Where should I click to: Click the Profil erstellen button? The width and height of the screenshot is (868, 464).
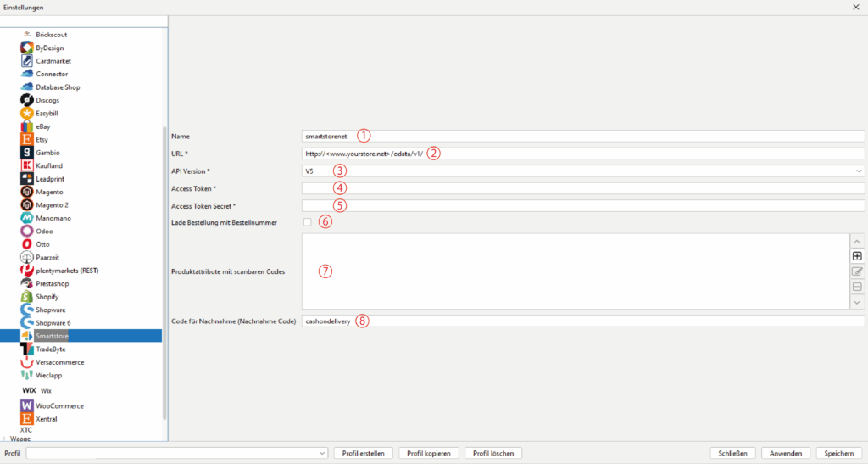point(363,453)
